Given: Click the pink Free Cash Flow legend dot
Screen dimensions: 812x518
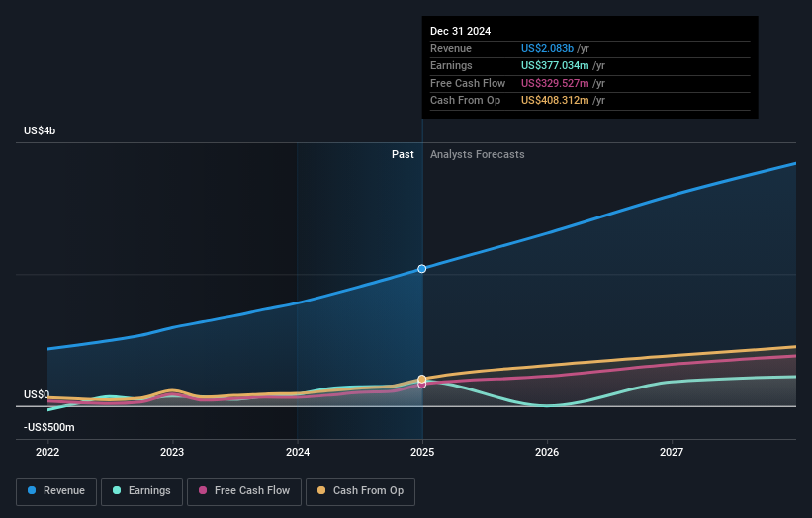Looking at the screenshot, I should pos(203,490).
